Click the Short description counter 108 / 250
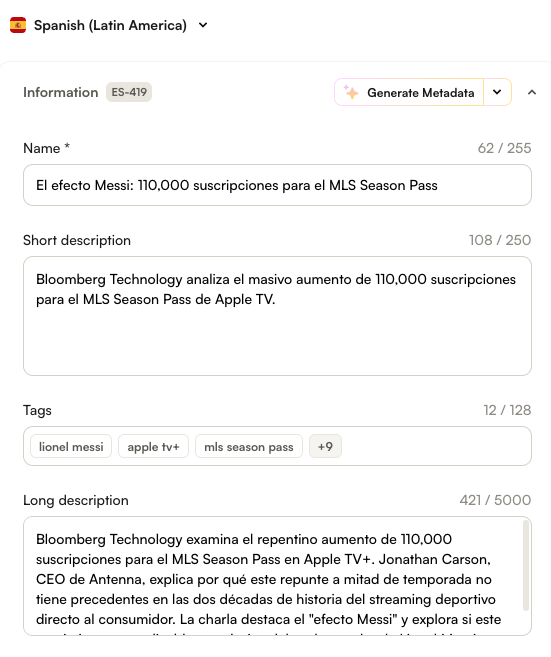Viewport: 551px width, 657px height. pyautogui.click(x=500, y=240)
